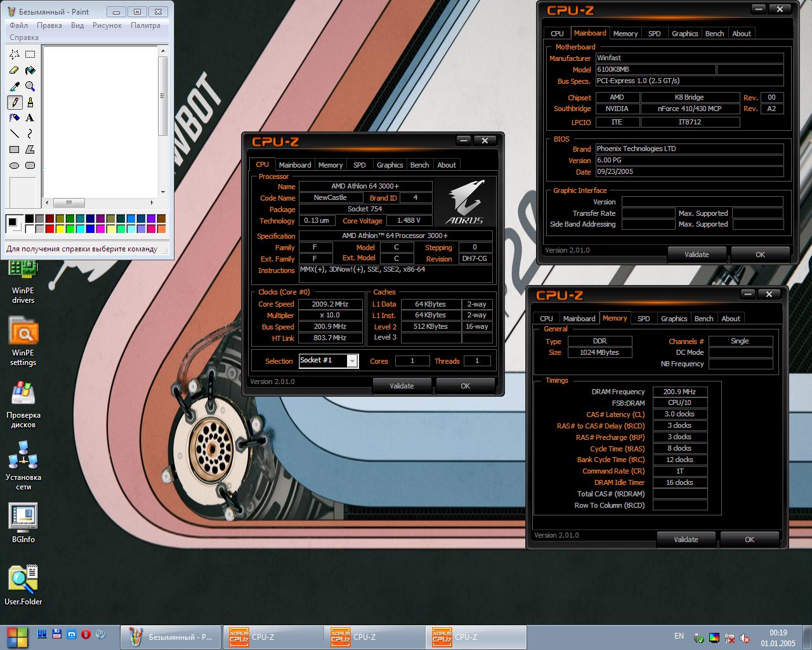Choose the Brush tool in Paint
This screenshot has width=812, height=650.
(x=30, y=102)
